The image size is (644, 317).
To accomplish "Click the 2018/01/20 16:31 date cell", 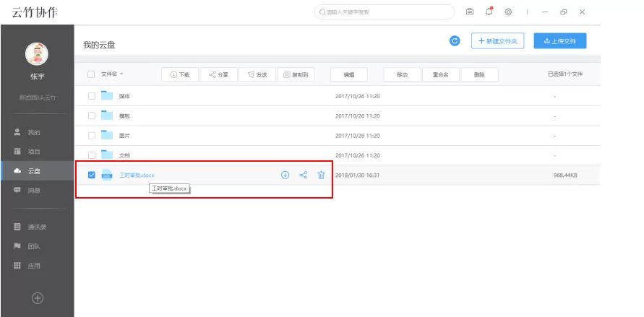I will point(357,175).
